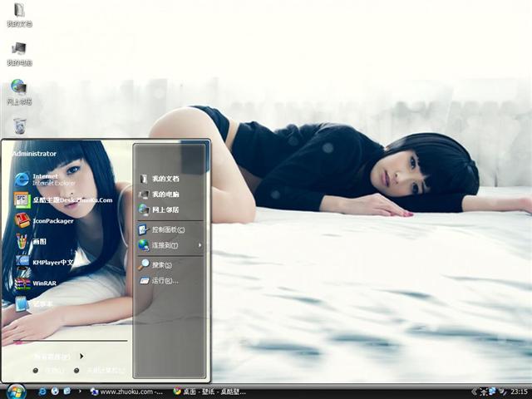Open 我的文档 desktop icon

(x=19, y=14)
